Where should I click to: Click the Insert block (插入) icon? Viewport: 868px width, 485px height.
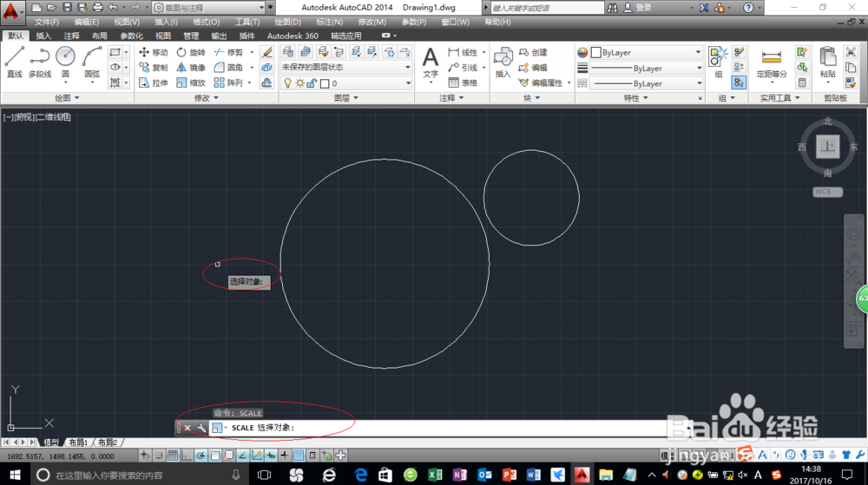(x=503, y=62)
